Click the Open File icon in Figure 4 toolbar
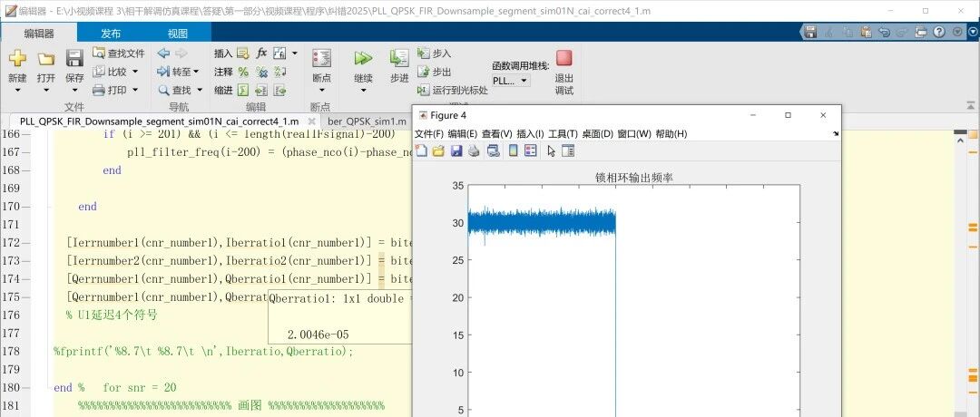Screen dimensions: 980x417 (x=439, y=150)
